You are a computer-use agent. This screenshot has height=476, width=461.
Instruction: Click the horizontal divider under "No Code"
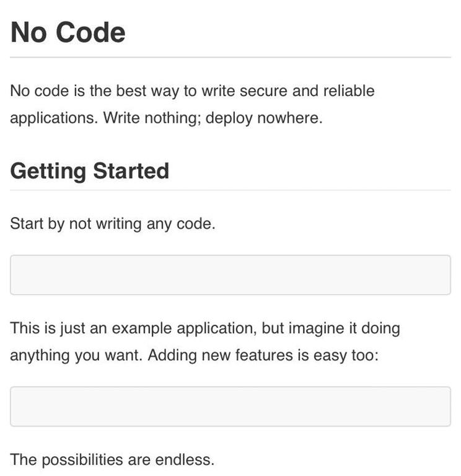(x=230, y=58)
